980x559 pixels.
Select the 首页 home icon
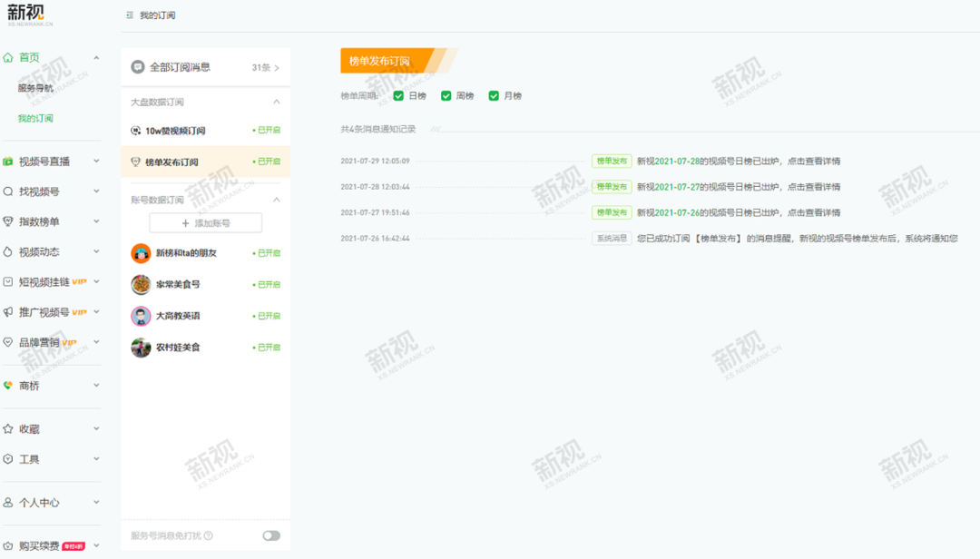(7, 56)
